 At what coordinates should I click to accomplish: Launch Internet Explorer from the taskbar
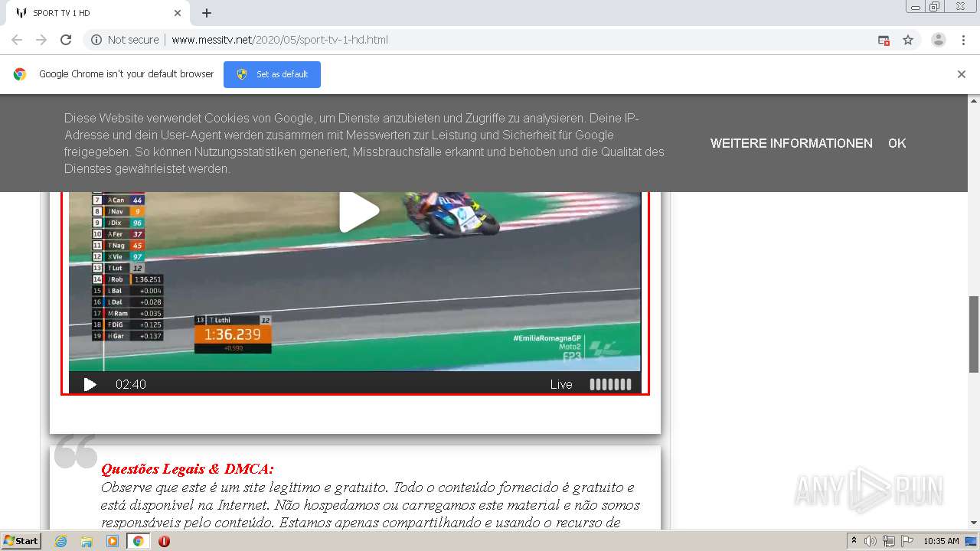coord(60,541)
